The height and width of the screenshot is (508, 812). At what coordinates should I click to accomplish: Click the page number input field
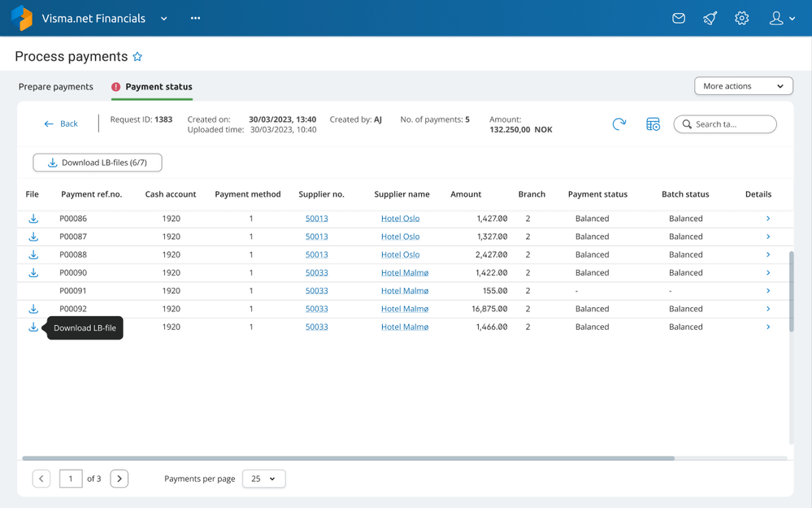[71, 479]
